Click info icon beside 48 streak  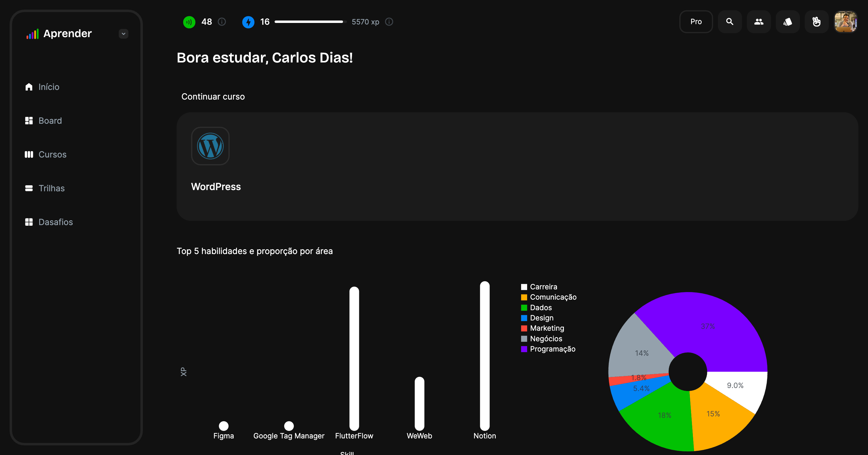(222, 22)
